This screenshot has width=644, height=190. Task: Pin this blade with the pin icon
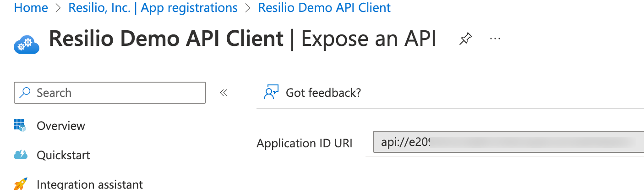tap(465, 39)
